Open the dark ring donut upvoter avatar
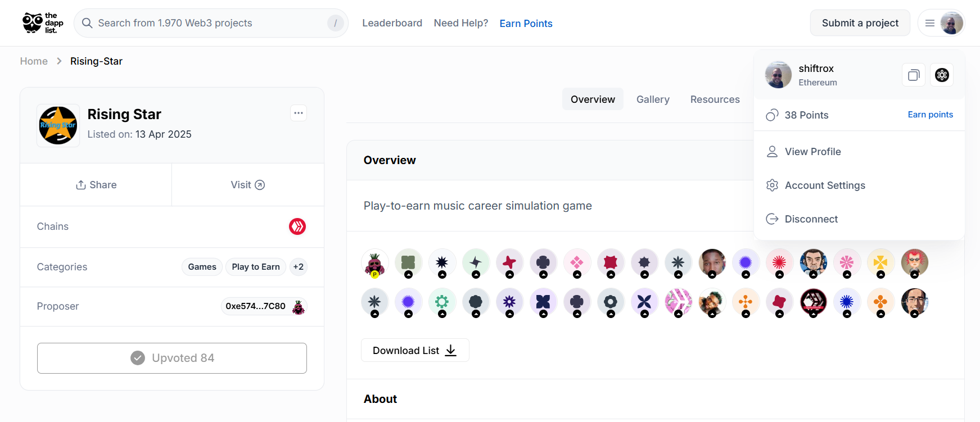The image size is (980, 422). point(611,302)
